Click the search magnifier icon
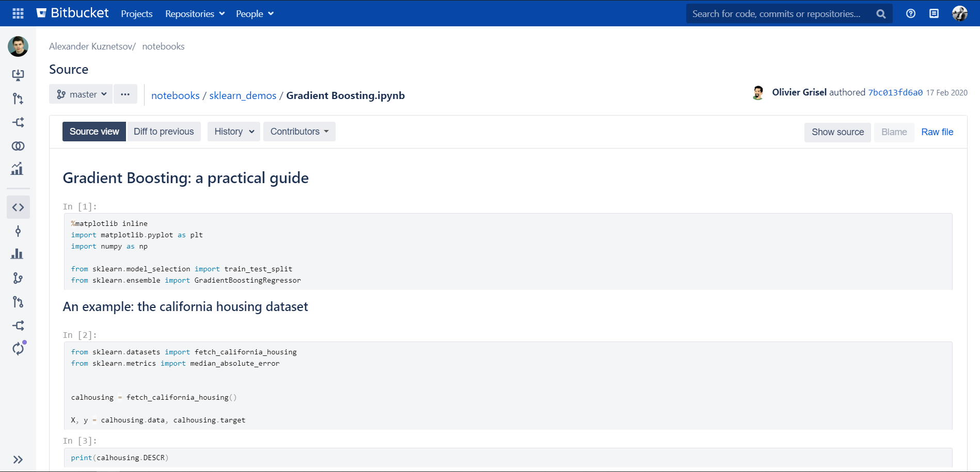The width and height of the screenshot is (980, 472). [881, 14]
